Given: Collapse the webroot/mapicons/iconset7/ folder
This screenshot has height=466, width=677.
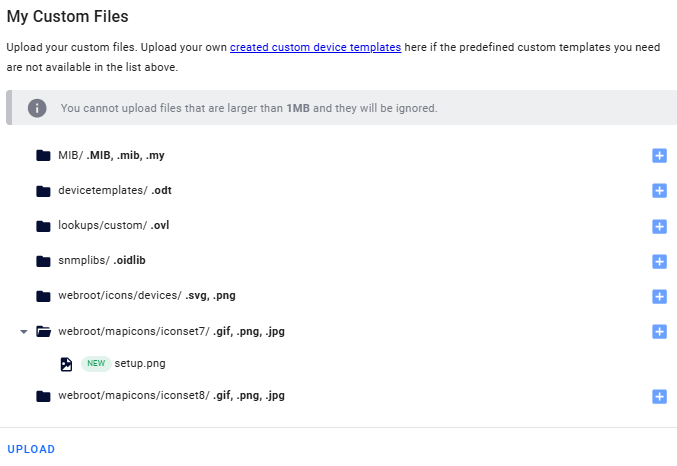Looking at the screenshot, I should pos(23,331).
